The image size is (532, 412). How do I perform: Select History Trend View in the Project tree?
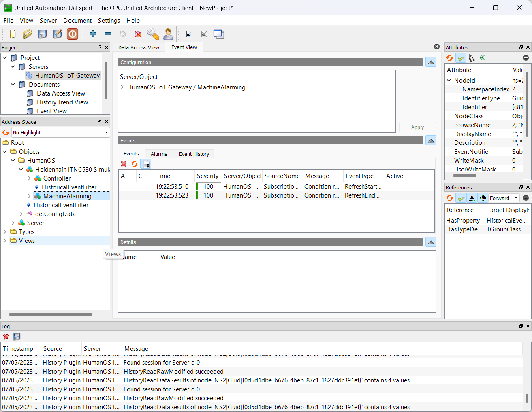[x=62, y=102]
